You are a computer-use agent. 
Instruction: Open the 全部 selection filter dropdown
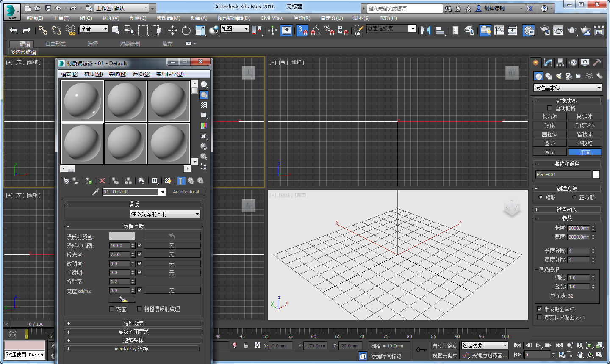94,29
